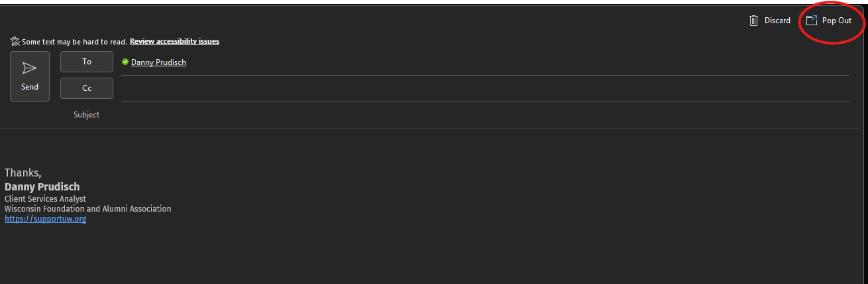Open the address book with the To button
This screenshot has width=868, height=284.
[x=87, y=62]
